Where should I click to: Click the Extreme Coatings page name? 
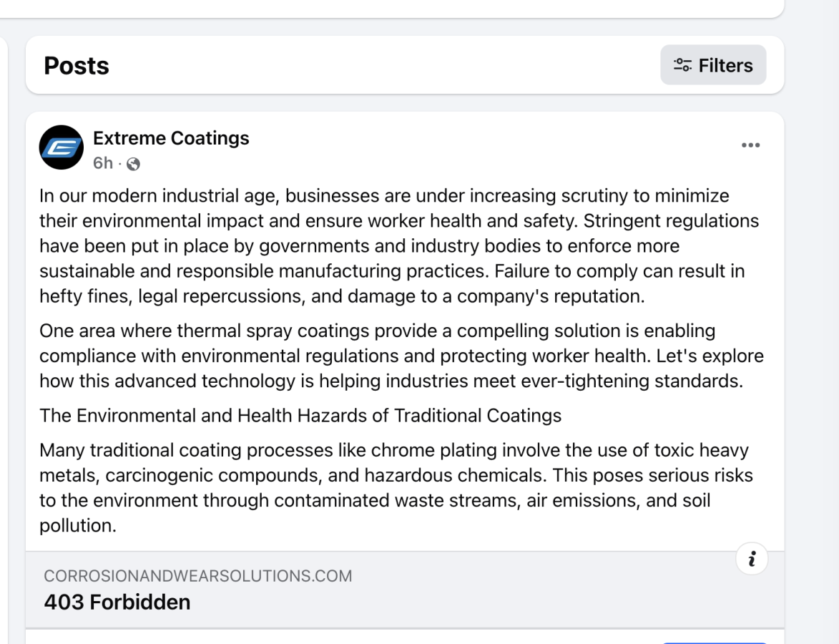click(171, 137)
